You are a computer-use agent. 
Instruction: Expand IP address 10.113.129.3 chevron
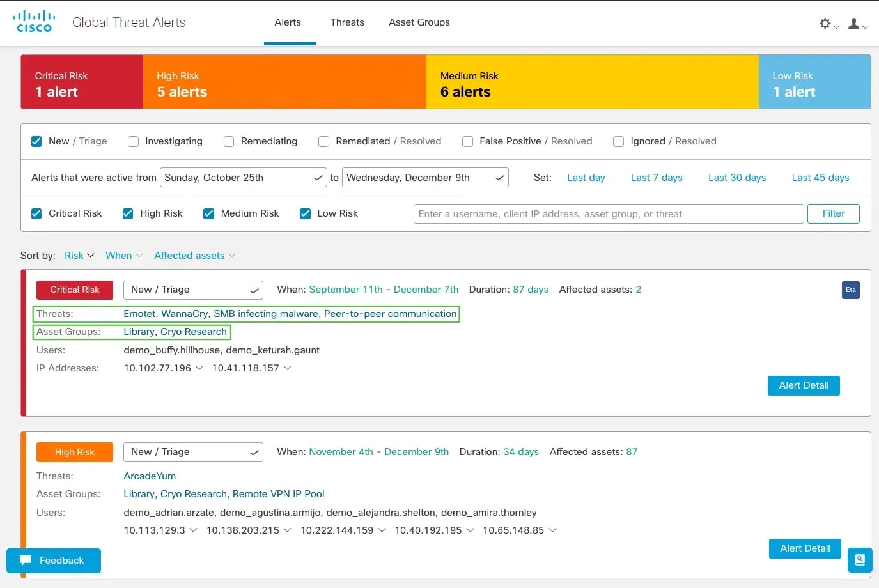[x=193, y=530]
